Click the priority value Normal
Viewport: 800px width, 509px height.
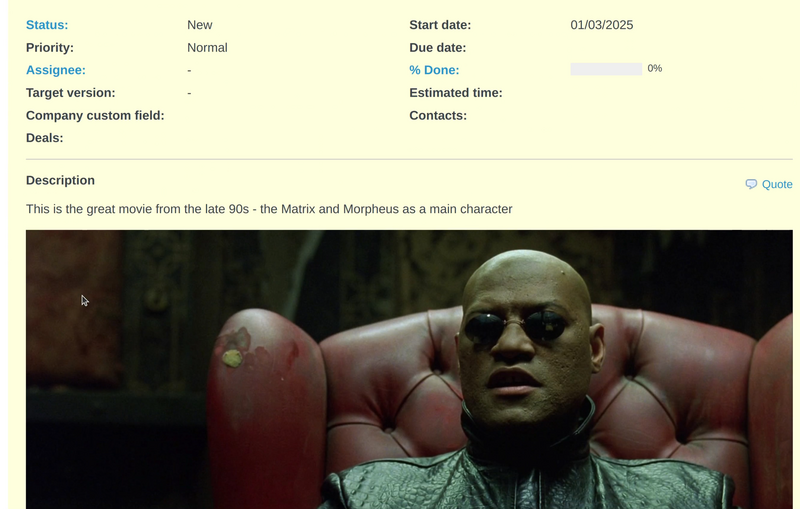(207, 48)
